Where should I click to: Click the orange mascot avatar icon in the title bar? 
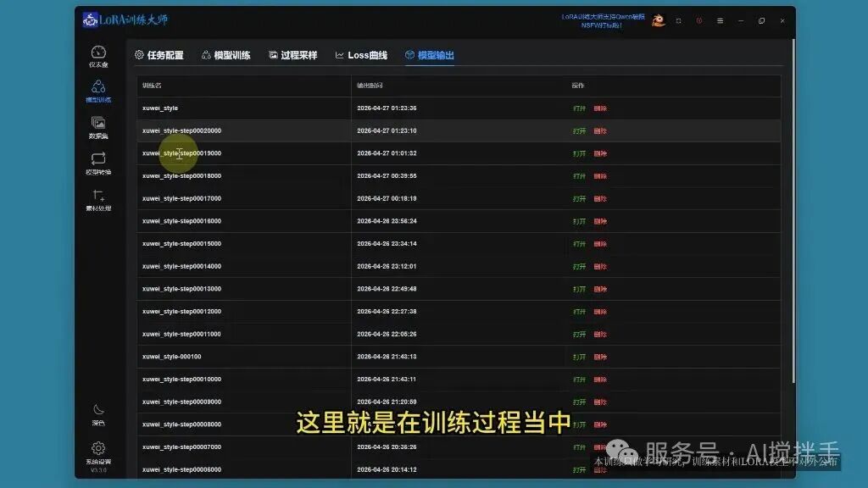pos(658,21)
